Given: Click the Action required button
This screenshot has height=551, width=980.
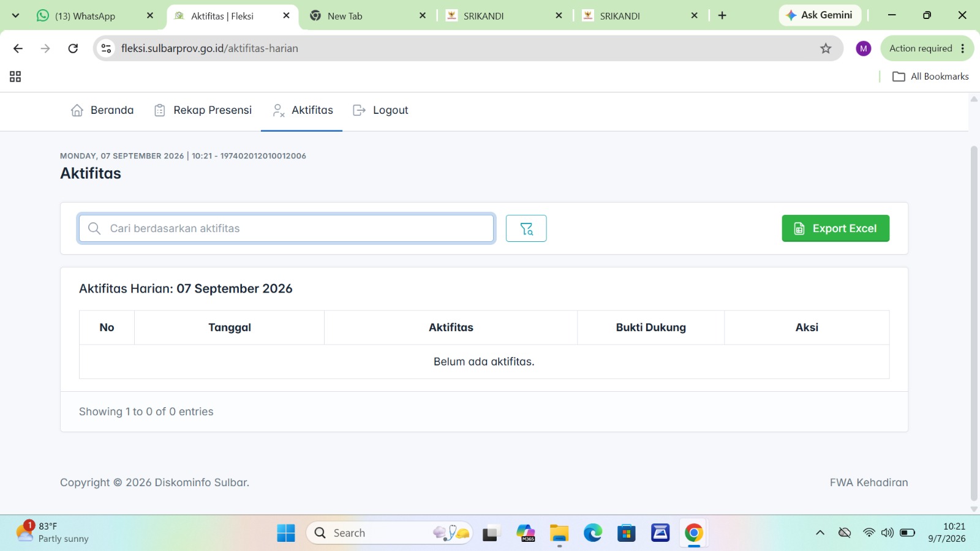Looking at the screenshot, I should coord(921,48).
